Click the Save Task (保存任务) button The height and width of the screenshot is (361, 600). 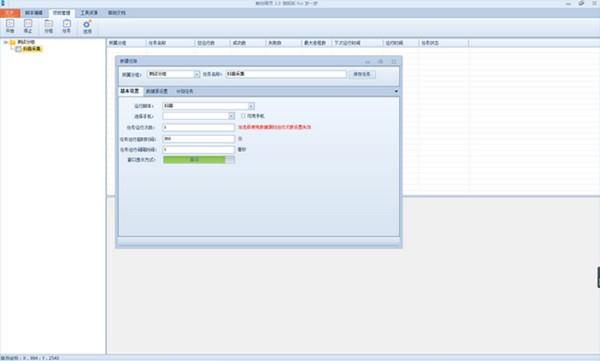click(x=362, y=74)
